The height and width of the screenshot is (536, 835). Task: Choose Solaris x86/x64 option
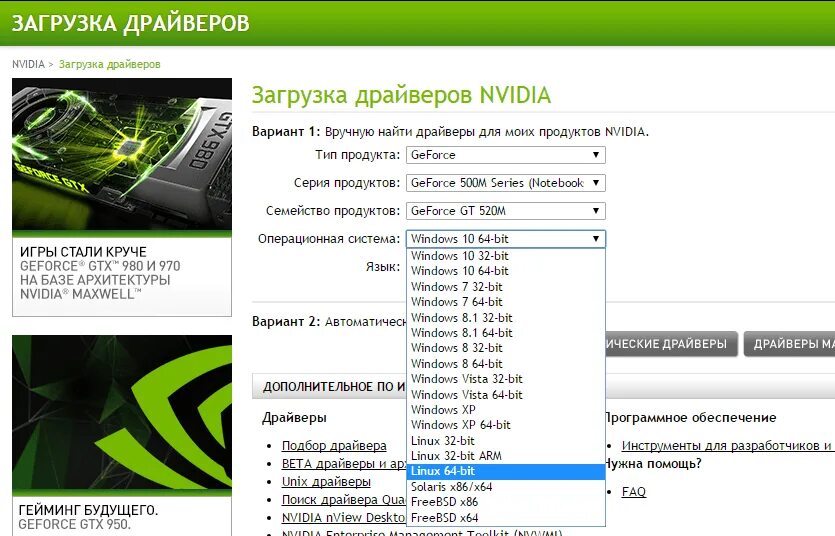pyautogui.click(x=505, y=487)
